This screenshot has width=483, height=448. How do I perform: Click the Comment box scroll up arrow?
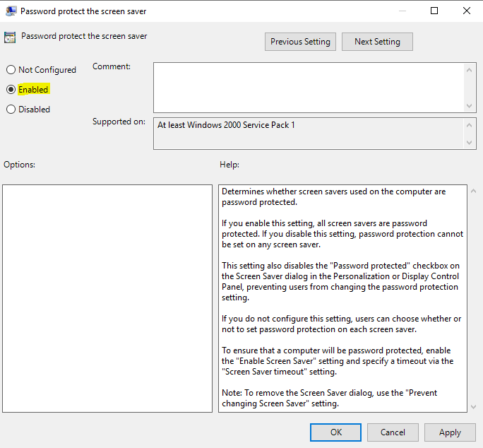[470, 69]
